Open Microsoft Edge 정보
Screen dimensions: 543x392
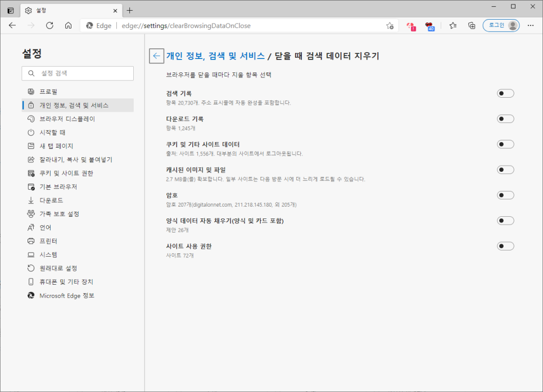78,295
